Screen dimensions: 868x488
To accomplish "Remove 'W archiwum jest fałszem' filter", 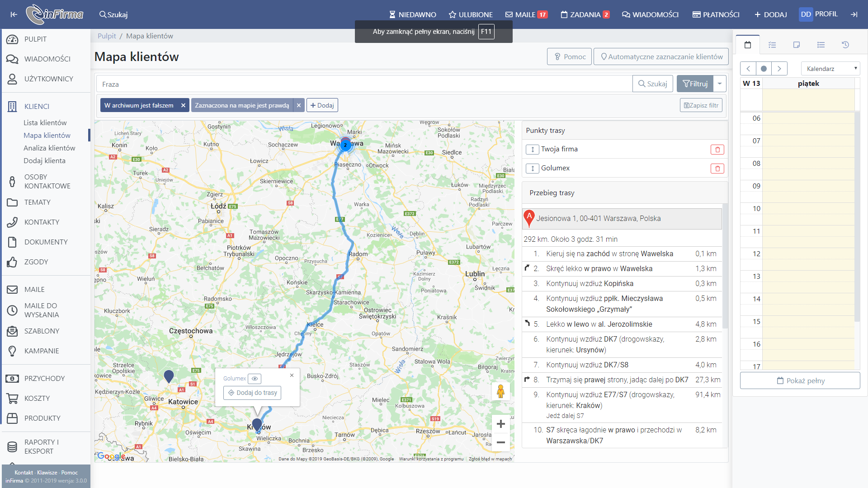I will click(x=183, y=105).
